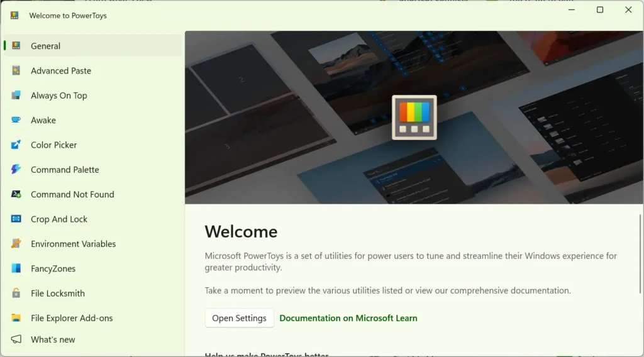Go to the Awake utility page
The width and height of the screenshot is (644, 357).
92,120
